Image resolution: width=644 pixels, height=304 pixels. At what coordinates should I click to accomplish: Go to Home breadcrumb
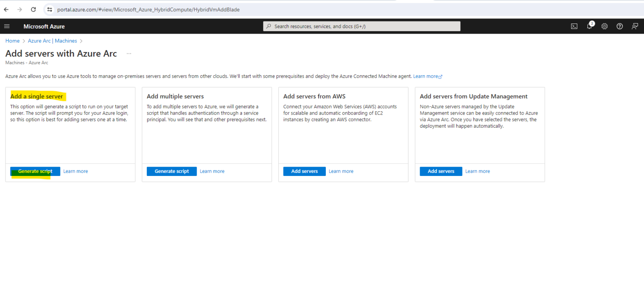coord(13,41)
